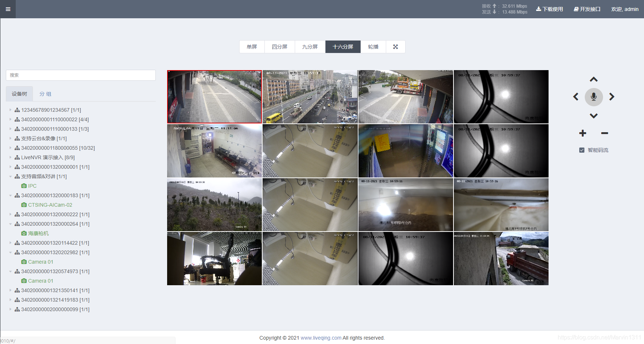644x344 pixels.
Task: Click the 下载使用 download link
Action: coord(549,9)
